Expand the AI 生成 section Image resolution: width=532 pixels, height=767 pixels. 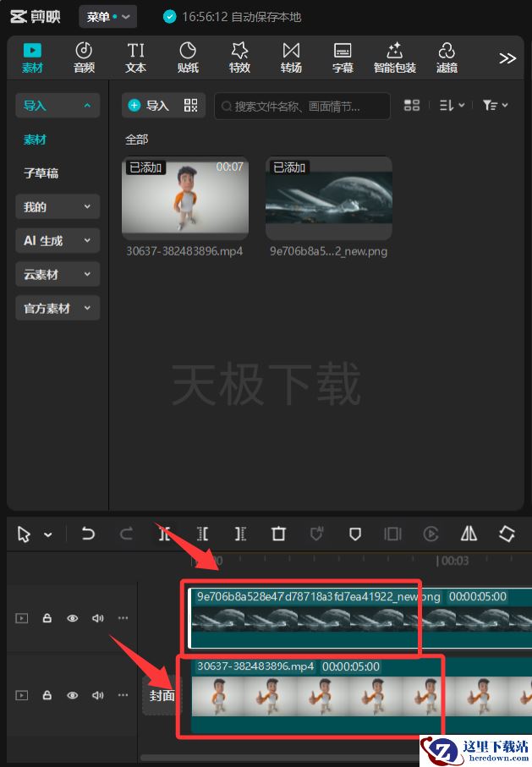pos(58,240)
